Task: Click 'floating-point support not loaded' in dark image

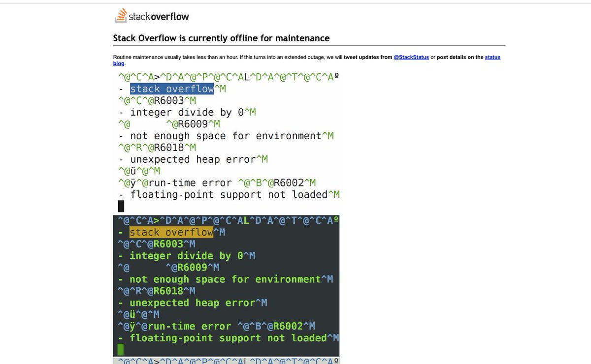Action: pyautogui.click(x=229, y=338)
